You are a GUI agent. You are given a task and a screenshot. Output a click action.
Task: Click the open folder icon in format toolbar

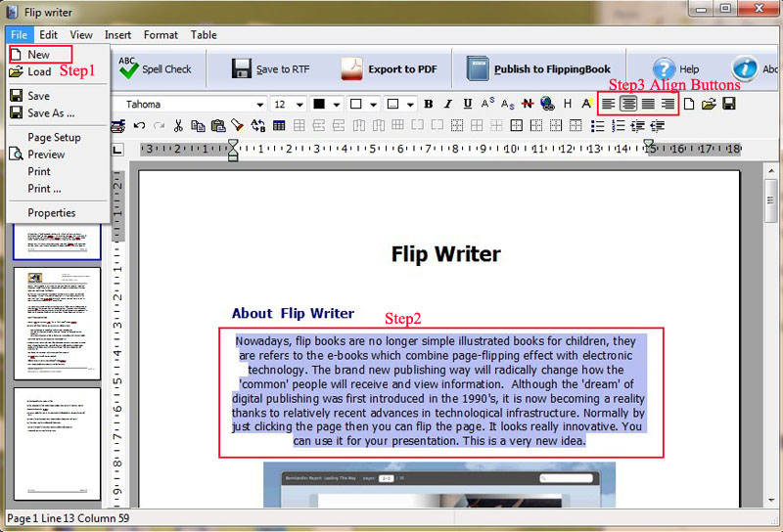pos(709,104)
